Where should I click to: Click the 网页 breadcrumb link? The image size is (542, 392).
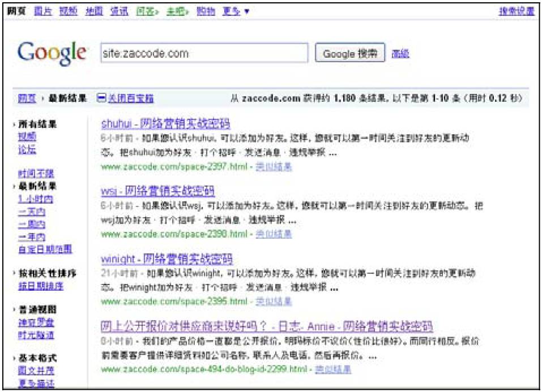(27, 98)
